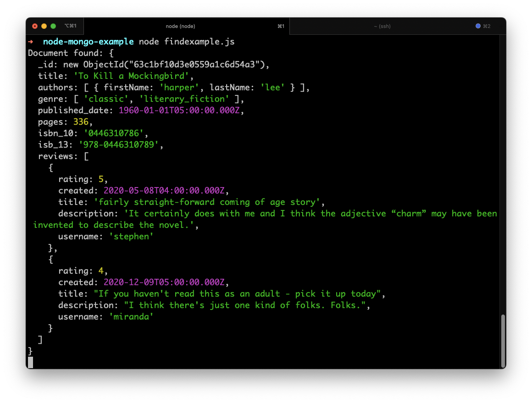Click the rating value 5
Image resolution: width=532 pixels, height=403 pixels.
pyautogui.click(x=101, y=179)
